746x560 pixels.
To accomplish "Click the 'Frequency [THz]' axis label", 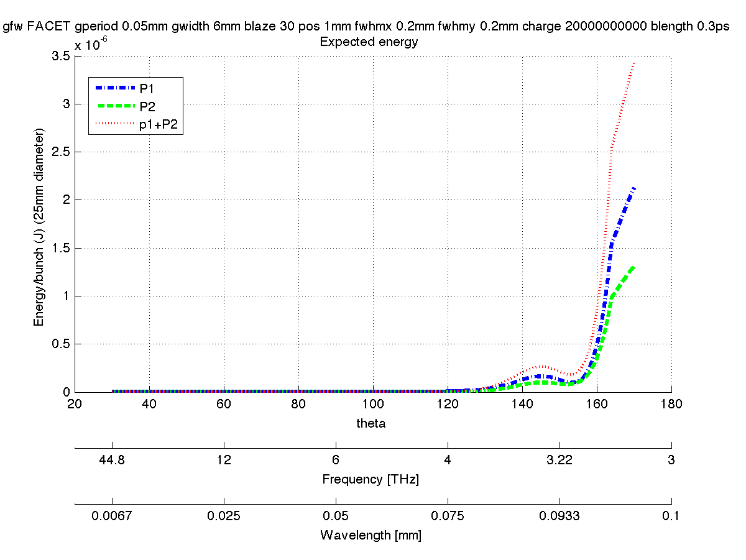I will (371, 480).
